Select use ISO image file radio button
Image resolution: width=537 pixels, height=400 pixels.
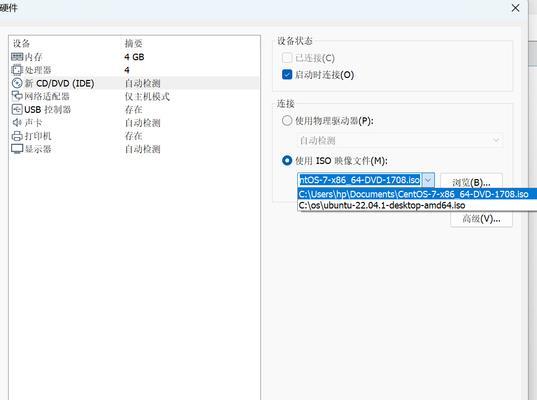[287, 161]
